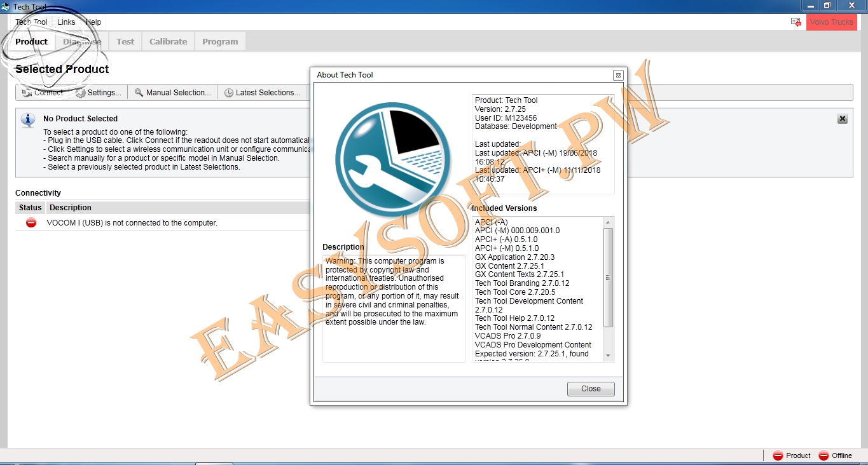Select 'Tech Tool Branding 2.7.0.12' entry

(x=522, y=283)
